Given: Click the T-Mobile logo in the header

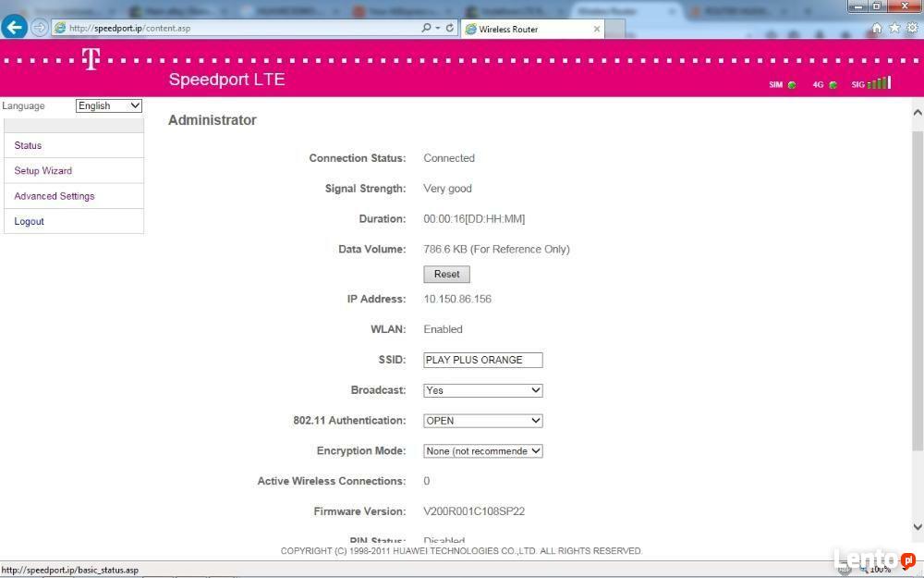Looking at the screenshot, I should tap(91, 59).
